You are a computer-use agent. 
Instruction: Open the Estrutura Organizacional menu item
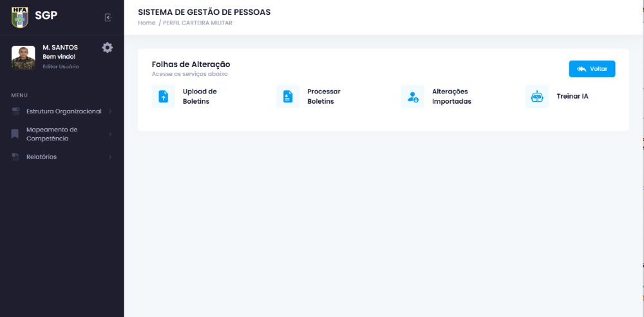pos(64,111)
